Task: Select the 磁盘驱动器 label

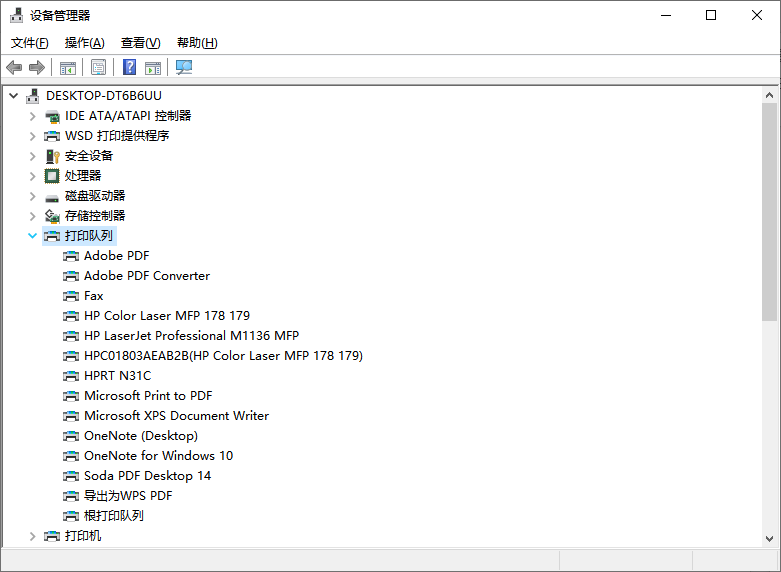Action: (x=95, y=196)
